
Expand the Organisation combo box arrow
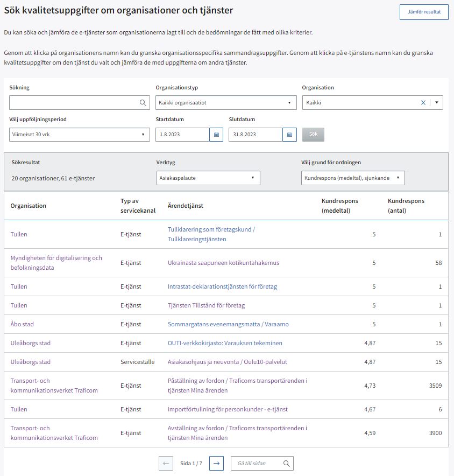436,103
